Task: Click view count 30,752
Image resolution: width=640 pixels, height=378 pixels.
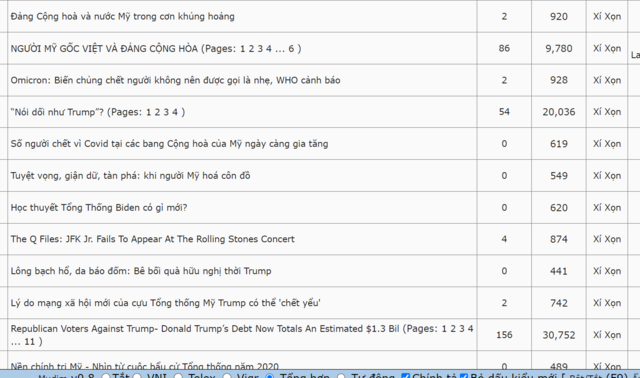Action: 559,335
